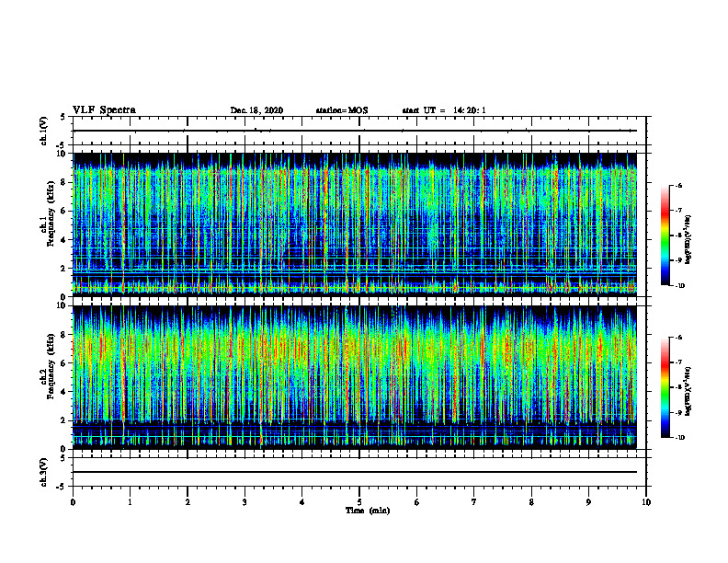Click the "ch.3(V)" axis label

(x=43, y=472)
